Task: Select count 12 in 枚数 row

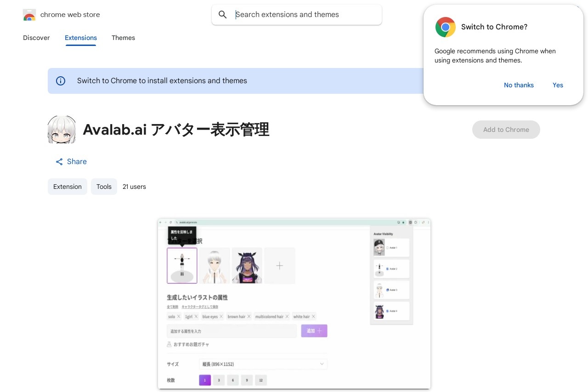Action: tap(261, 380)
